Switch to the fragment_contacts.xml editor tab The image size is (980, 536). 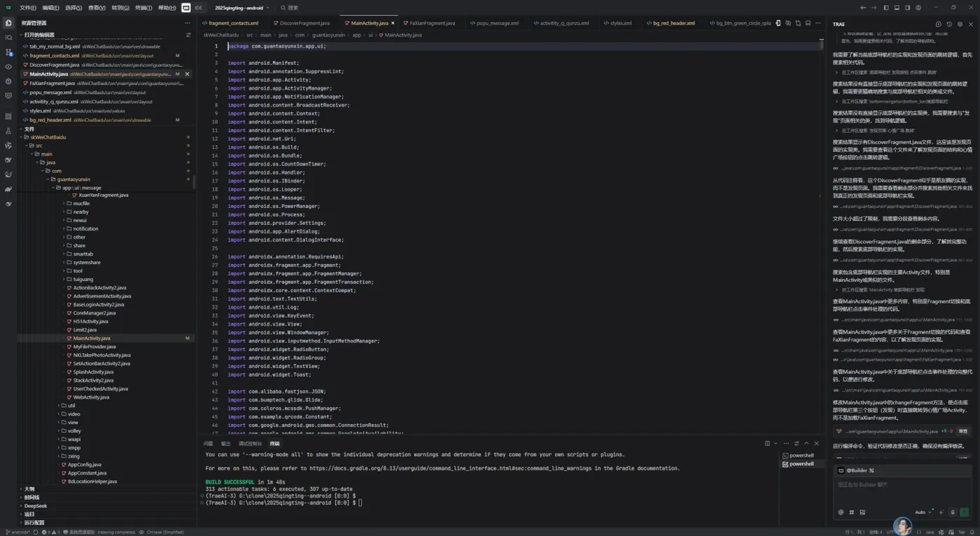[x=233, y=23]
